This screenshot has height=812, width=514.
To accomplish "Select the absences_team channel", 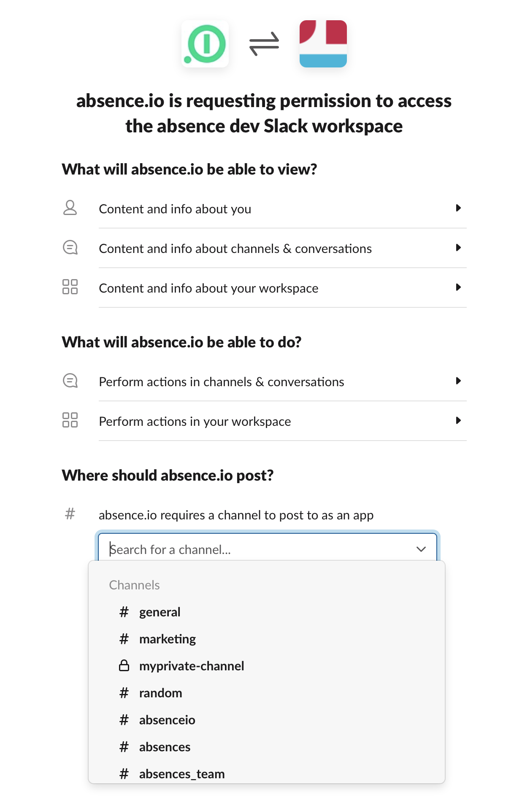I will (182, 774).
